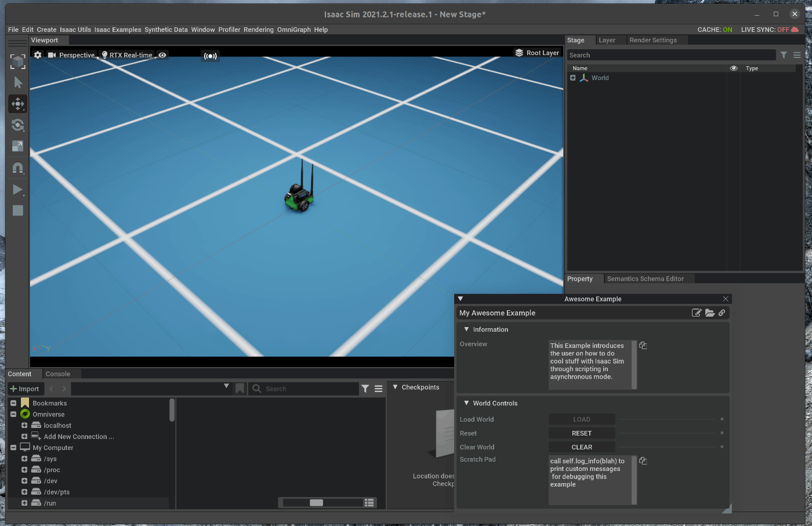This screenshot has width=812, height=526.
Task: Collapse the World Controls section
Action: 466,402
